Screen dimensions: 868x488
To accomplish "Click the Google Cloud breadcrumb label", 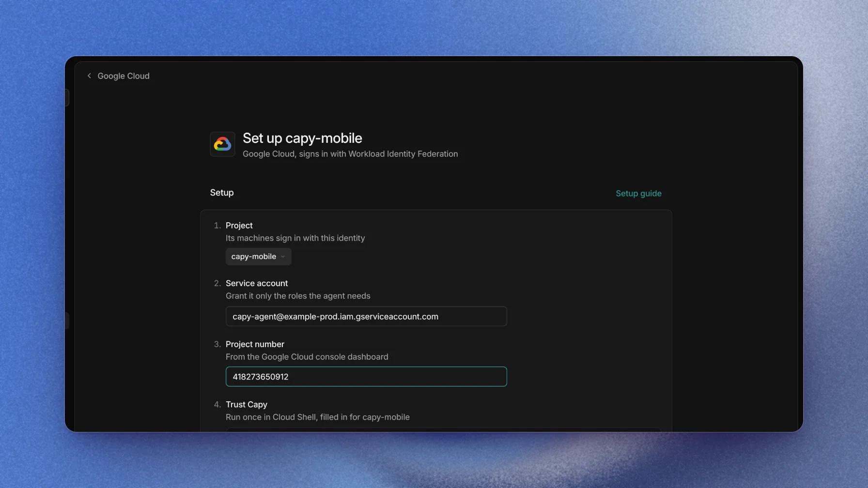I will [x=124, y=76].
